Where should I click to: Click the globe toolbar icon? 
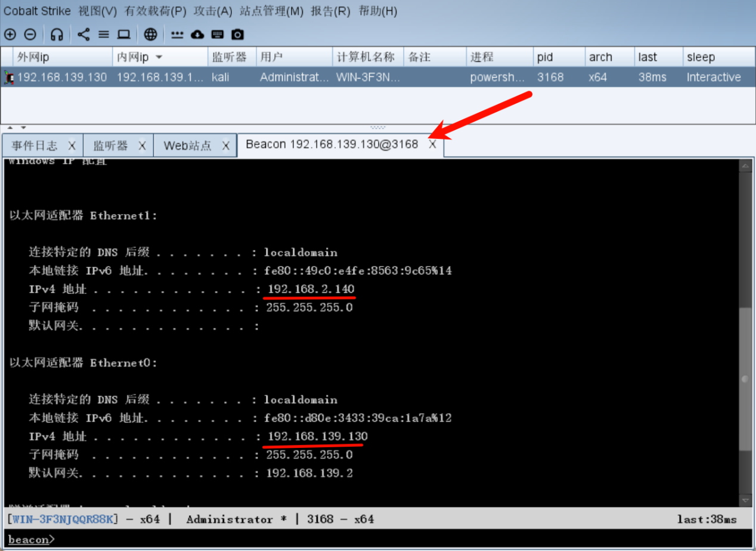tap(151, 35)
